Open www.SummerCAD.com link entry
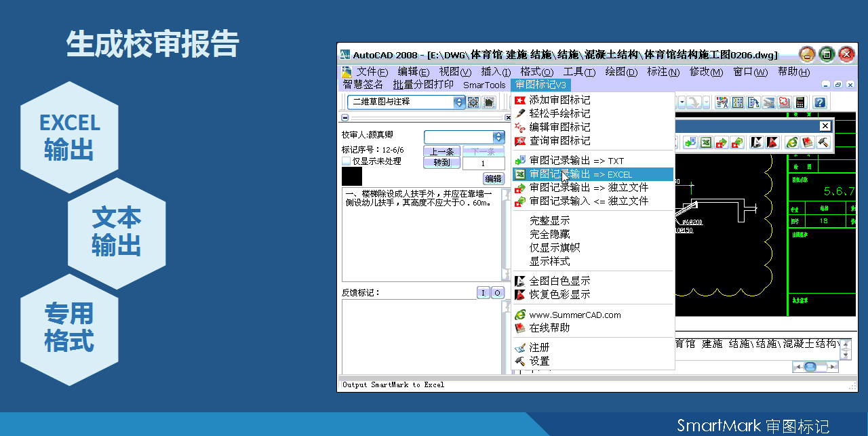 (593, 315)
